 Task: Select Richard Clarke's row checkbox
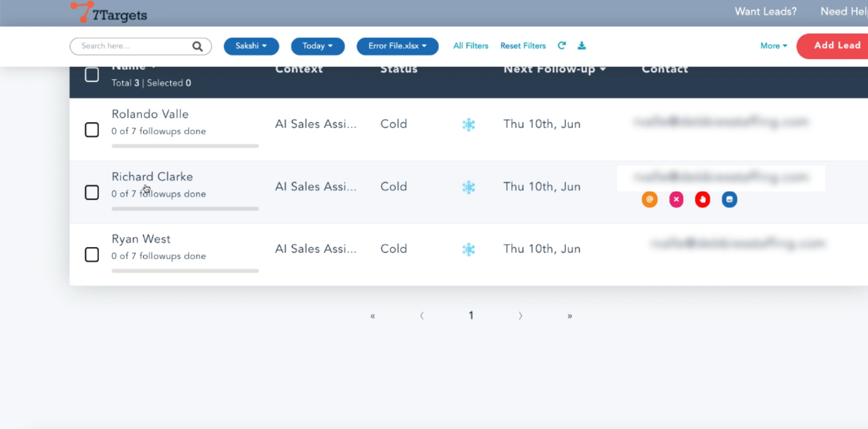point(92,192)
